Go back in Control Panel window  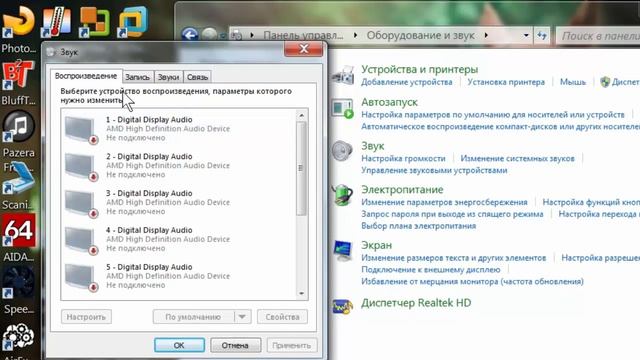189,35
